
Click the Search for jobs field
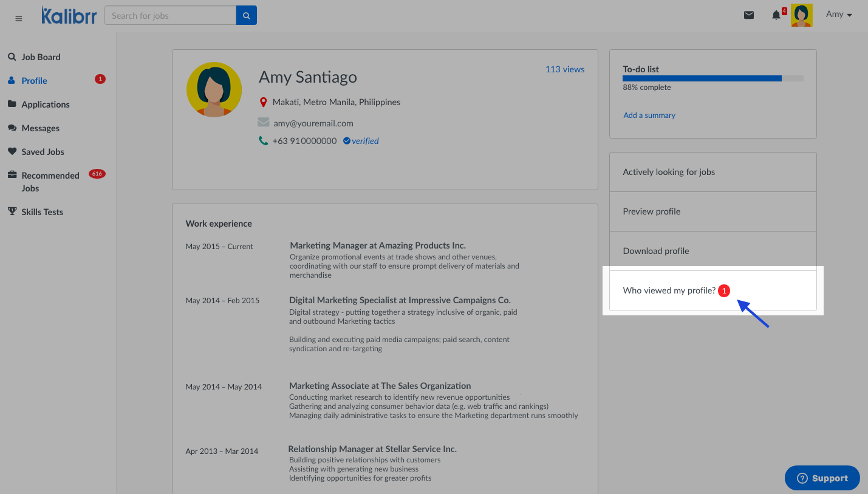[x=170, y=16]
